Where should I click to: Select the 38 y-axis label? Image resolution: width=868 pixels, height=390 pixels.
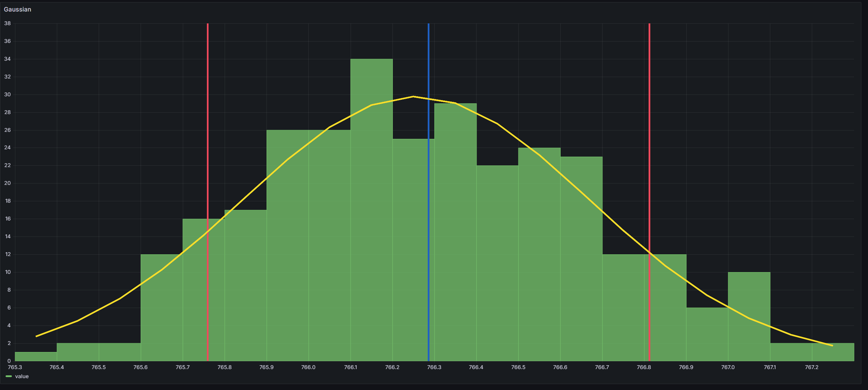click(8, 23)
